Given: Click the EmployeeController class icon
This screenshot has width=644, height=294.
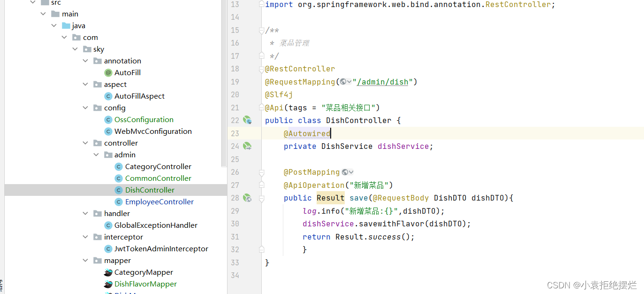Looking at the screenshot, I should [119, 202].
